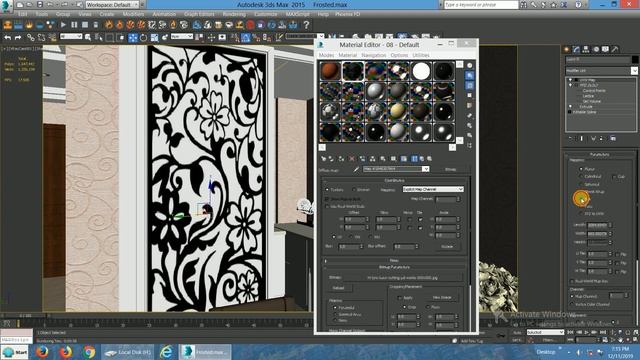Select Cylindrical mapping radio in UVW Map
Viewport: 640px width, 360px height.
pos(581,176)
